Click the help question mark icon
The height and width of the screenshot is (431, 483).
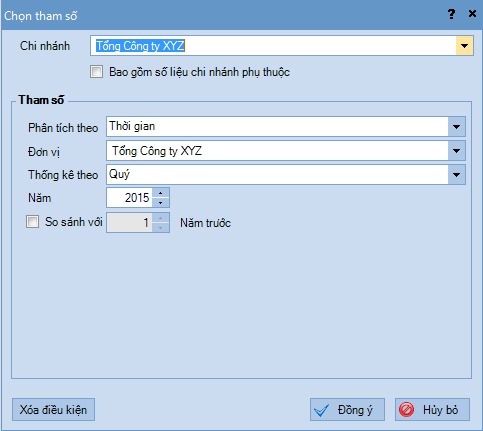click(x=451, y=14)
